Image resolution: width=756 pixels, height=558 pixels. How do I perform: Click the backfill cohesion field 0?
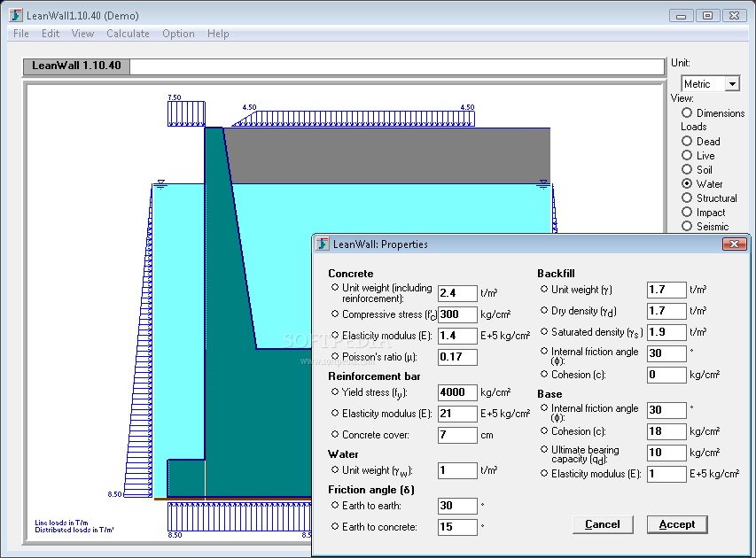tap(666, 375)
